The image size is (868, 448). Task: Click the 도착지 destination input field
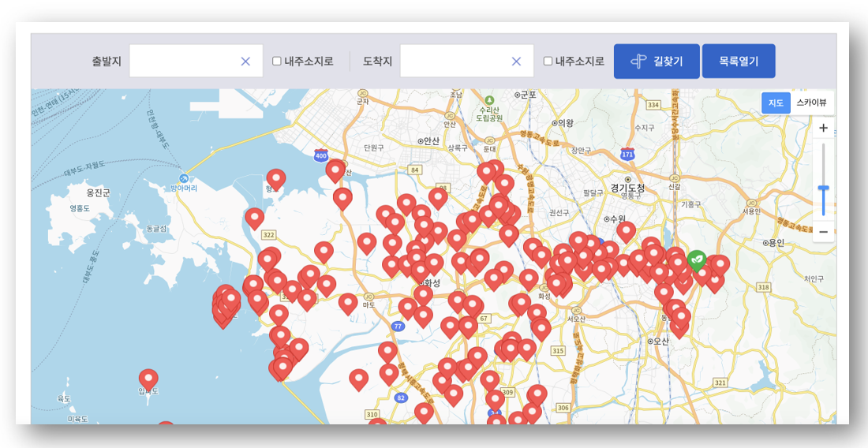pyautogui.click(x=466, y=61)
